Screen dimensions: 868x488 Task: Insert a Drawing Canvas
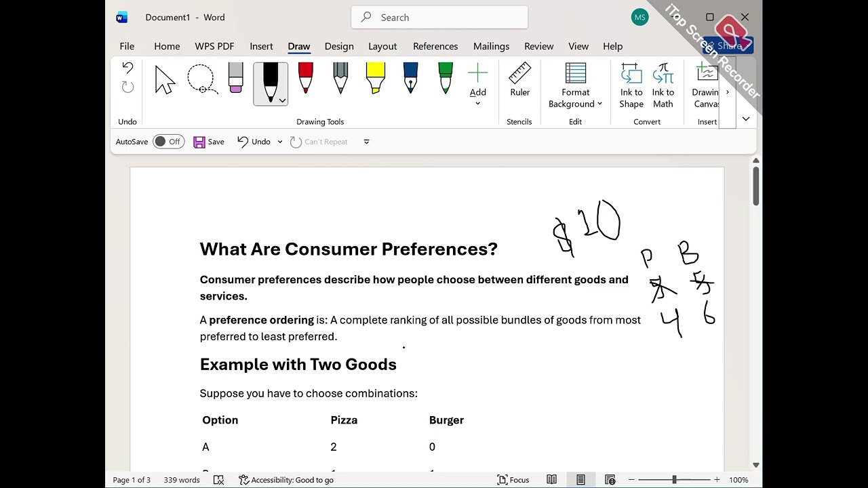click(x=705, y=85)
